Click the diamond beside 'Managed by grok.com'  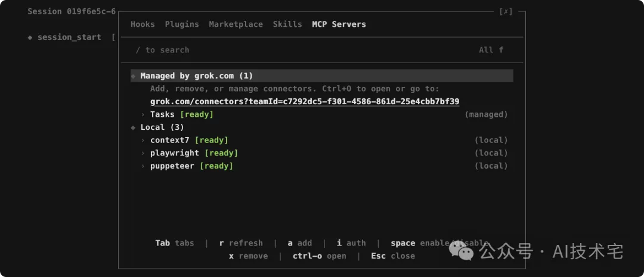[x=133, y=76]
